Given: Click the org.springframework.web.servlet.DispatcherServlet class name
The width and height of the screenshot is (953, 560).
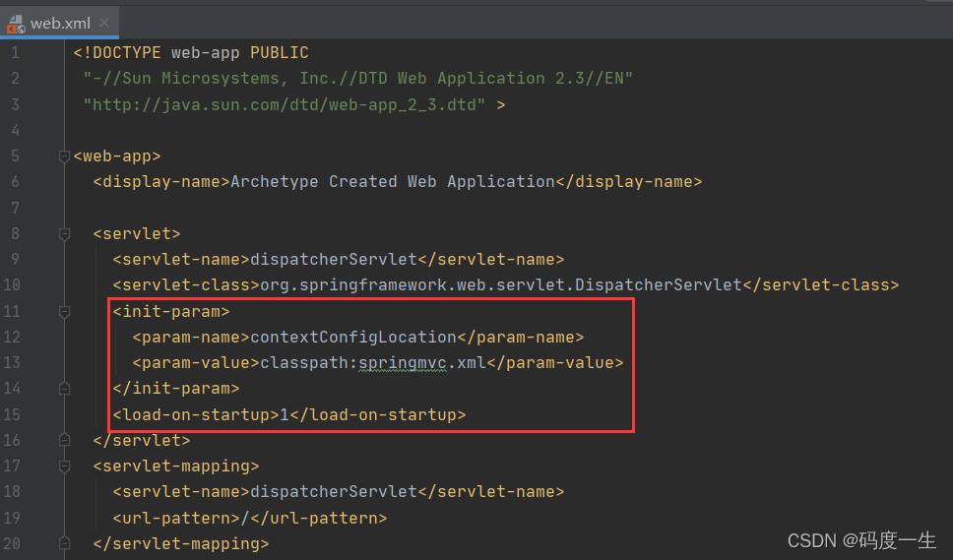Looking at the screenshot, I should click(x=501, y=284).
